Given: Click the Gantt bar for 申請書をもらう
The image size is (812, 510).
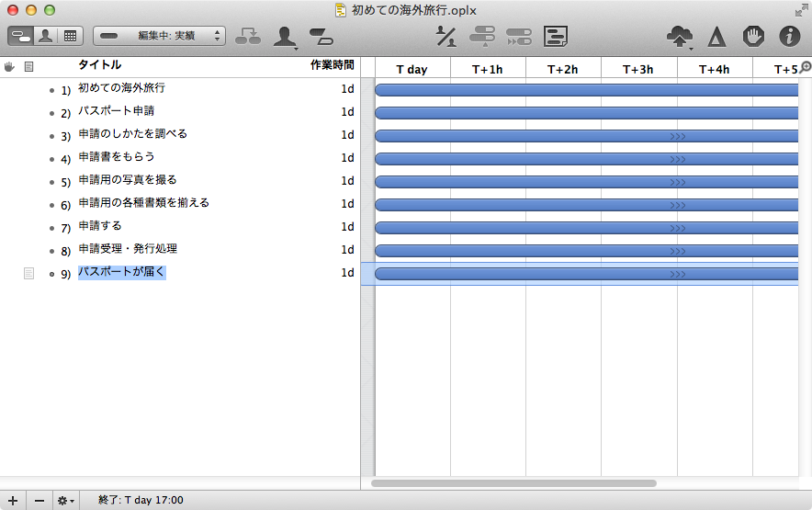Looking at the screenshot, I should (x=586, y=159).
